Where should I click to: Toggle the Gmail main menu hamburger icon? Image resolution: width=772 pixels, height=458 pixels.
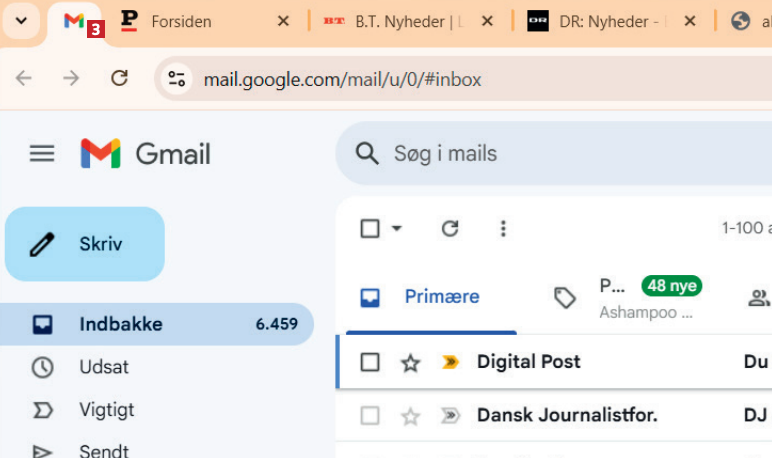pos(42,153)
